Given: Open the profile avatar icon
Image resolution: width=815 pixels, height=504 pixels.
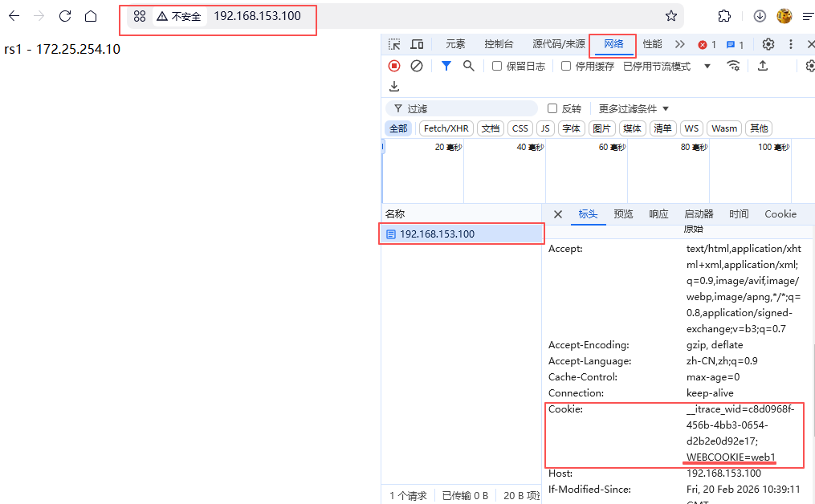Looking at the screenshot, I should coord(784,16).
